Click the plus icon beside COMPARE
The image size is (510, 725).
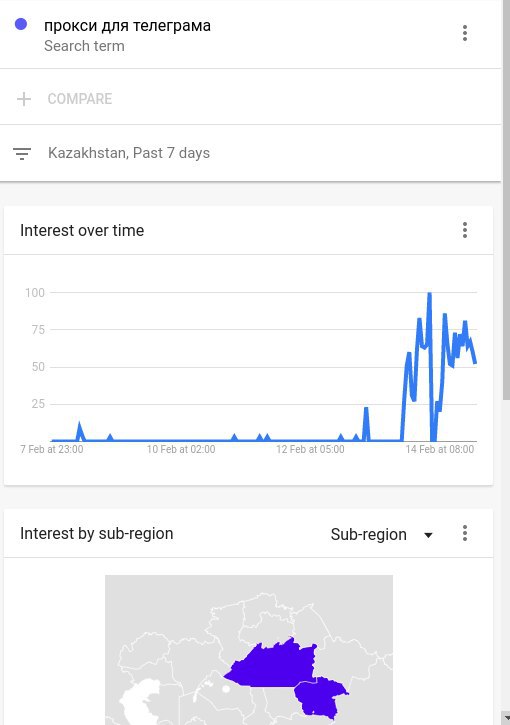pyautogui.click(x=24, y=99)
